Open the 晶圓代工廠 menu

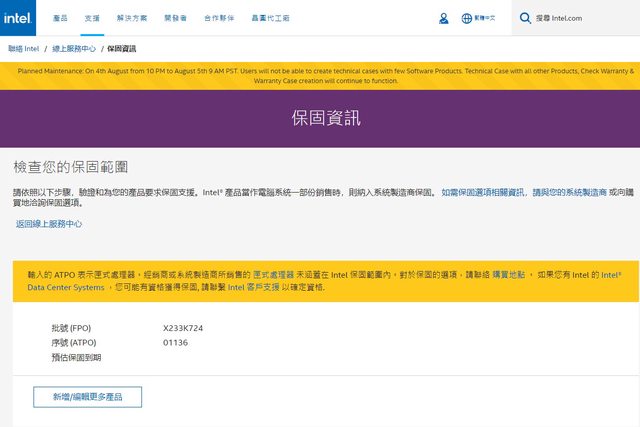pos(271,18)
